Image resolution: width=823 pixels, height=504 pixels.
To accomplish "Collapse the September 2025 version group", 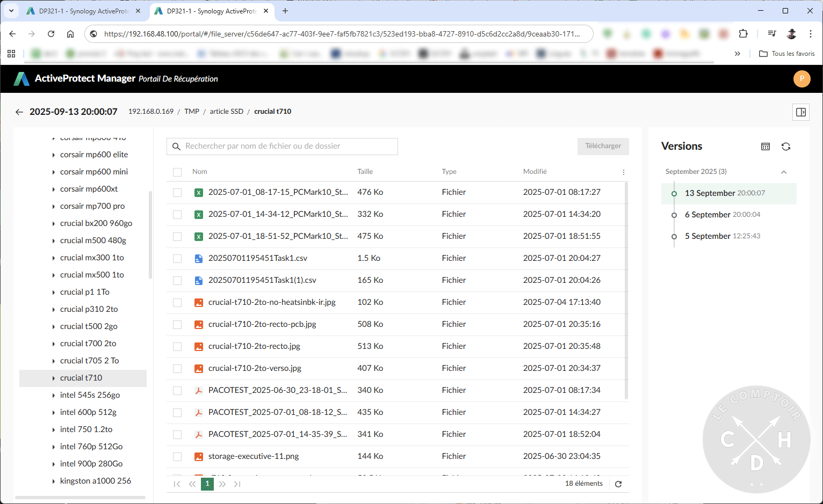I will 784,171.
